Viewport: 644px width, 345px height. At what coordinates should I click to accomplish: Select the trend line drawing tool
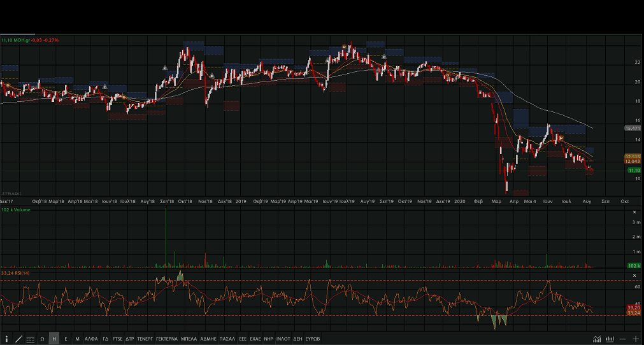click(x=18, y=339)
